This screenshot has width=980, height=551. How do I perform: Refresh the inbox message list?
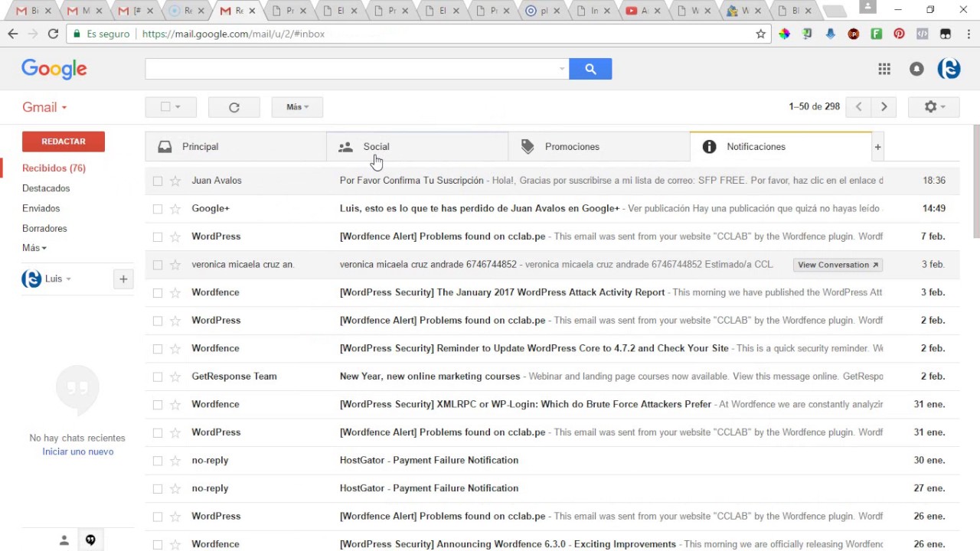point(234,107)
